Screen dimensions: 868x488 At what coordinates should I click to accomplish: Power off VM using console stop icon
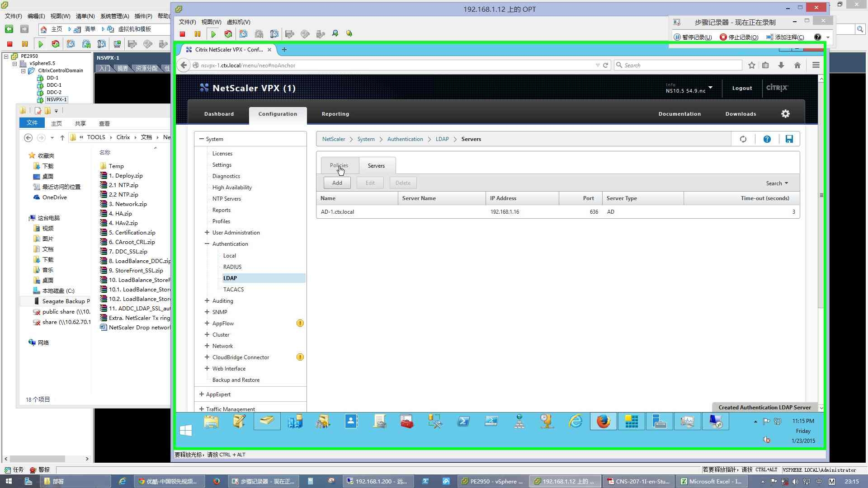pos(183,34)
